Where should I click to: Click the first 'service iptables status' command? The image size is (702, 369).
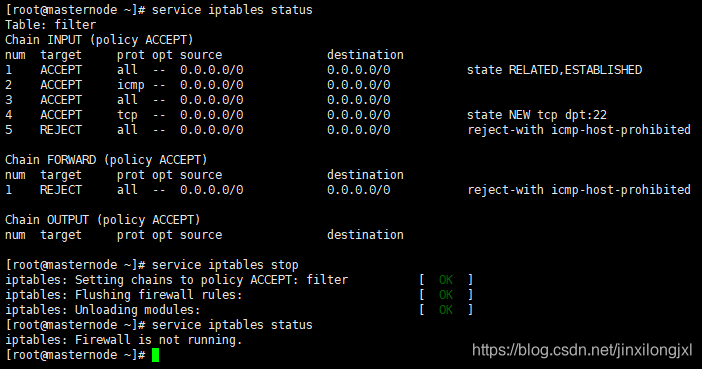[x=232, y=10]
